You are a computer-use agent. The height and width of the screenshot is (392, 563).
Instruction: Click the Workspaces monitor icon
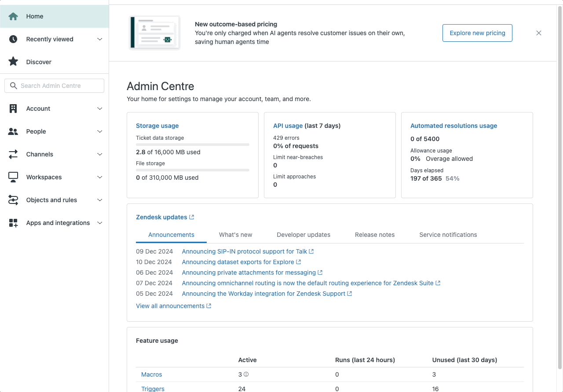click(13, 177)
